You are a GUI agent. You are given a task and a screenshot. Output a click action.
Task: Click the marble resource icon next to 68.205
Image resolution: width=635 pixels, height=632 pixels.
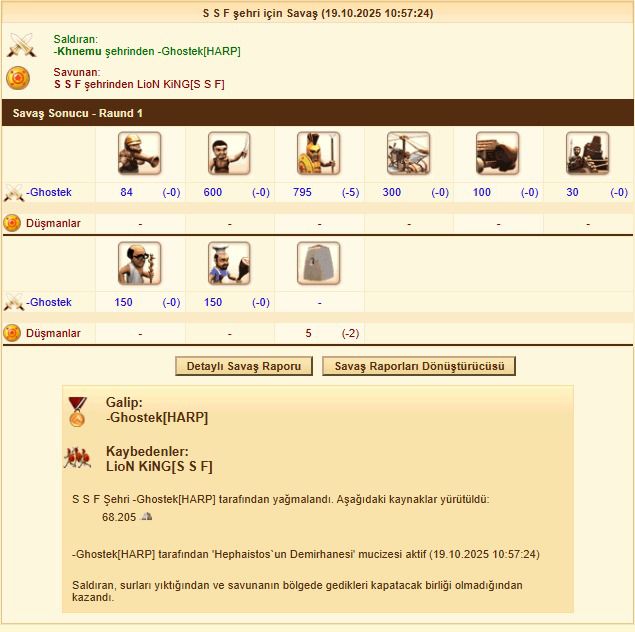coord(147,516)
